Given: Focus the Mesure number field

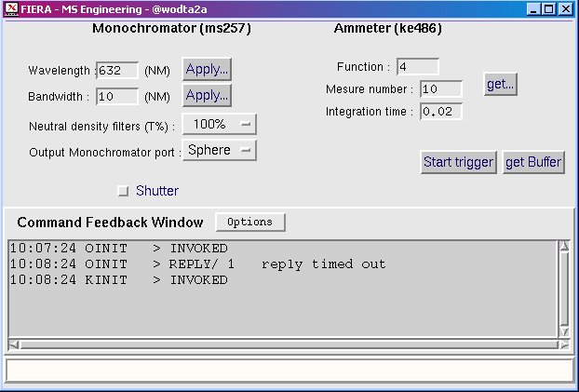Looking at the screenshot, I should point(441,89).
